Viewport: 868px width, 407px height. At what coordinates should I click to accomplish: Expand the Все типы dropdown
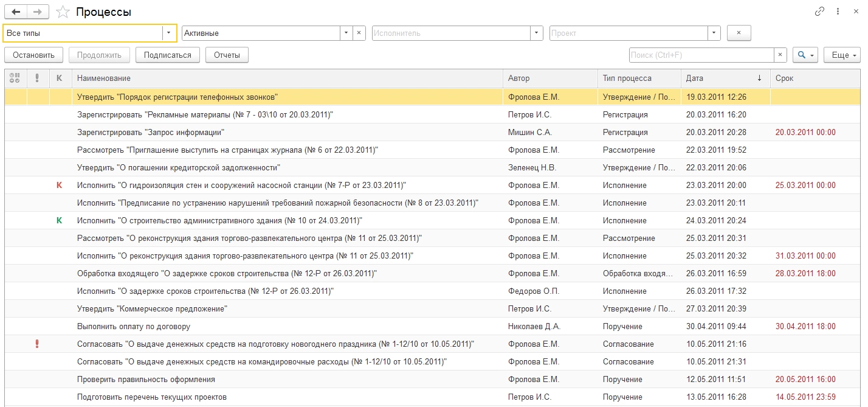(x=169, y=33)
